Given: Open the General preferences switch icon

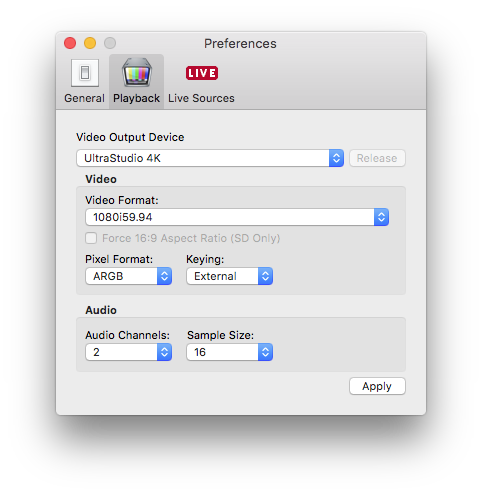Looking at the screenshot, I should pos(85,73).
